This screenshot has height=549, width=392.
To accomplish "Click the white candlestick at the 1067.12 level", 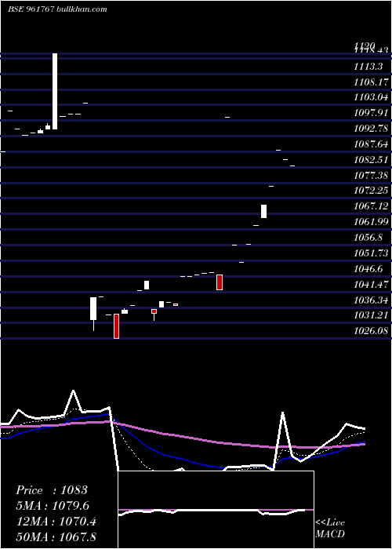I will 263,211.
